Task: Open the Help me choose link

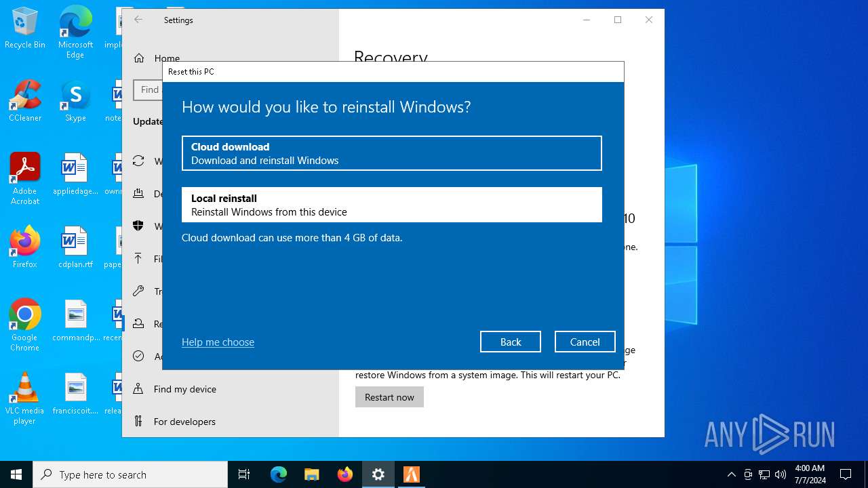Action: [x=218, y=342]
